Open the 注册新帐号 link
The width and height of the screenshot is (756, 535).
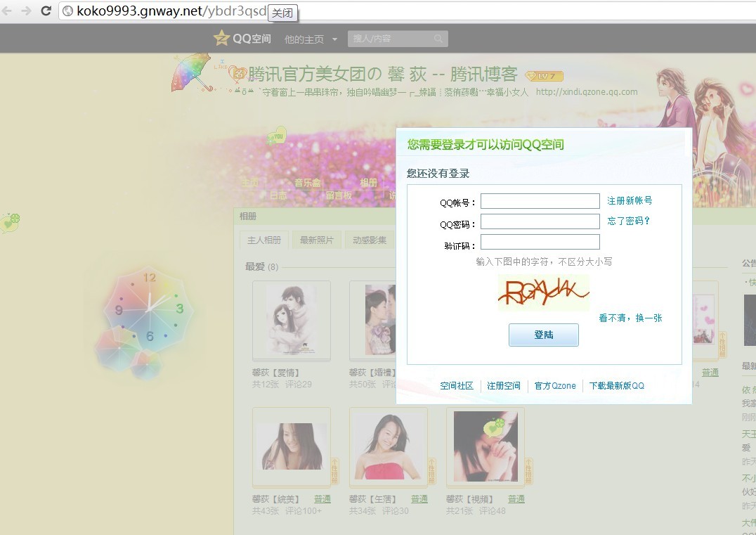tap(630, 200)
